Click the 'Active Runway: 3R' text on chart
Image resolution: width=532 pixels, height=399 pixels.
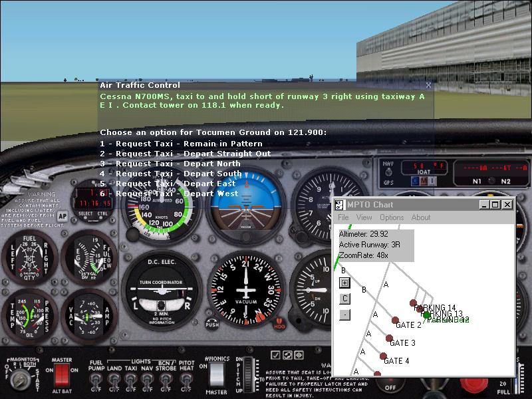pos(370,245)
